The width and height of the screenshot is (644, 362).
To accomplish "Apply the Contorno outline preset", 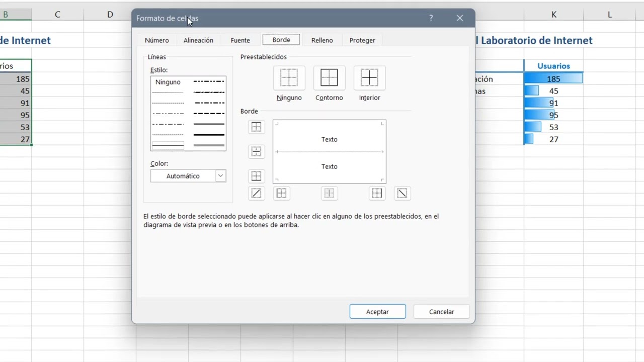I will click(329, 78).
